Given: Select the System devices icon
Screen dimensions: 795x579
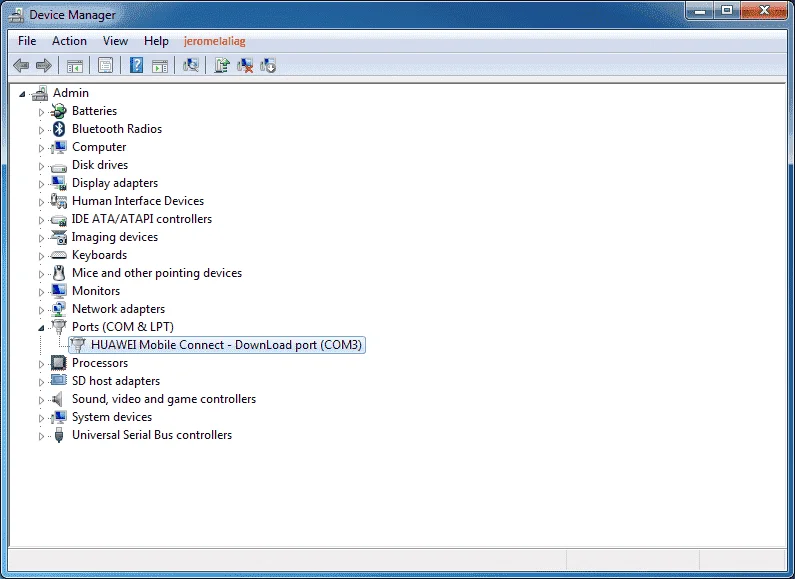Looking at the screenshot, I should [59, 417].
